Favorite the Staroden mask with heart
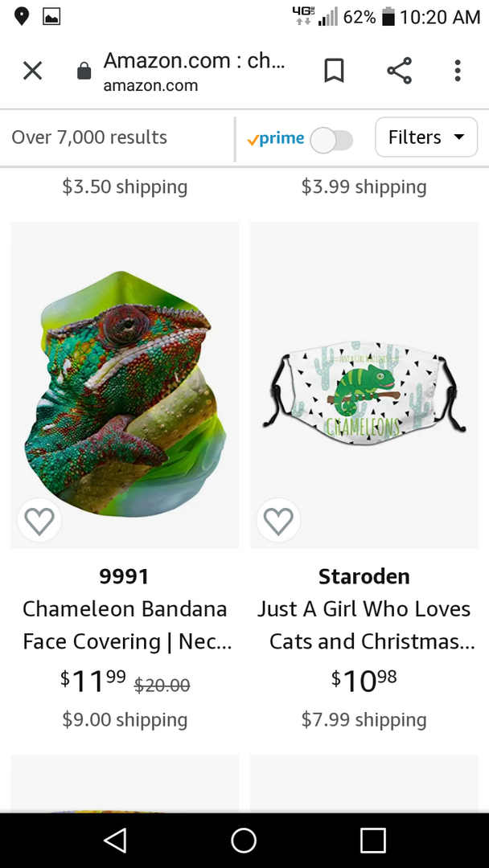The image size is (489, 868). tap(278, 521)
